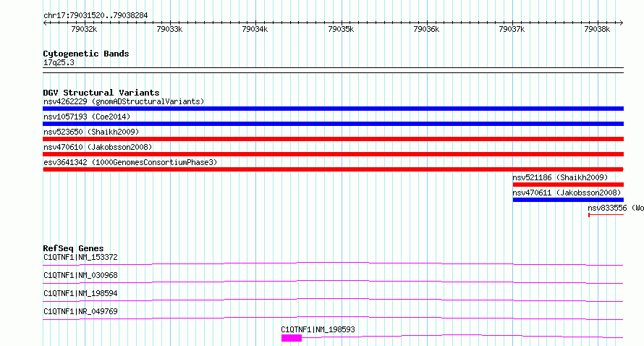Click the red nsv523650 Shaikh2009 bar
The image size is (644, 346).
pos(333,139)
